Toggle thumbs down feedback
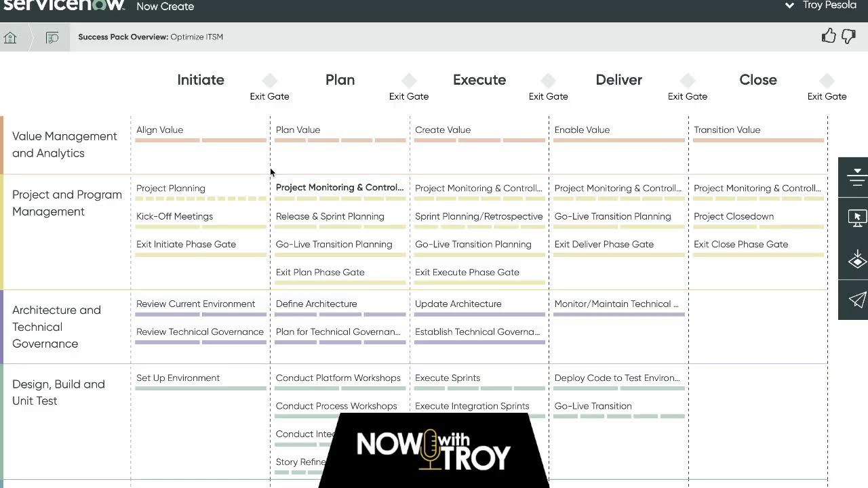 pos(849,36)
